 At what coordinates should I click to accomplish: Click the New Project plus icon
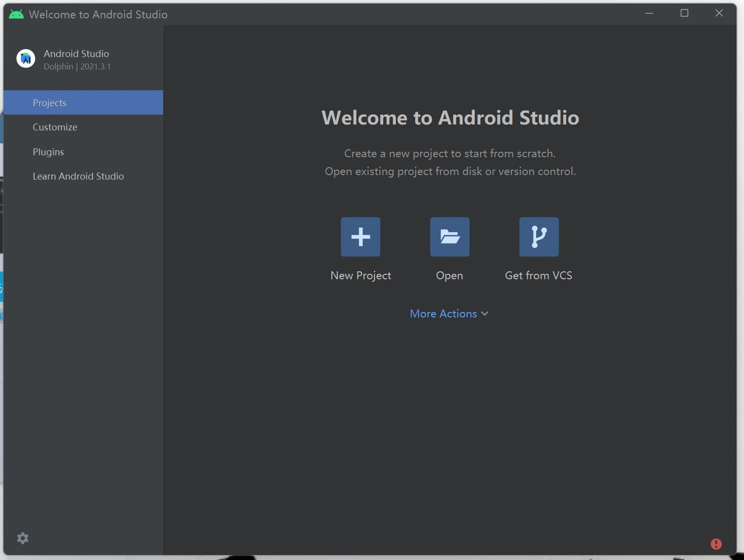[361, 237]
